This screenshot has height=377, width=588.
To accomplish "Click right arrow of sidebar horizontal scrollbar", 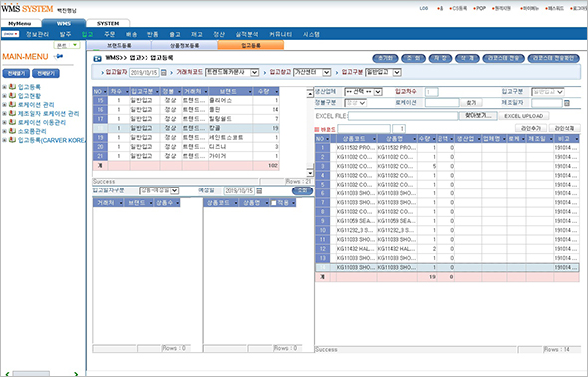I will point(76,374).
